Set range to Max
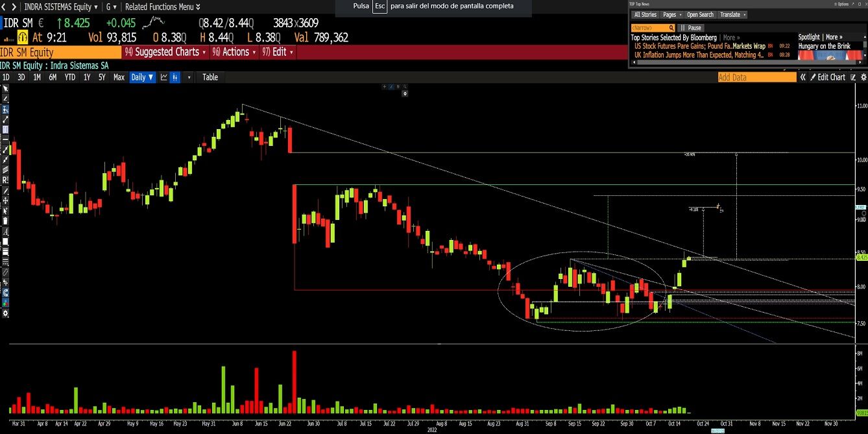The height and width of the screenshot is (434, 868). (119, 77)
